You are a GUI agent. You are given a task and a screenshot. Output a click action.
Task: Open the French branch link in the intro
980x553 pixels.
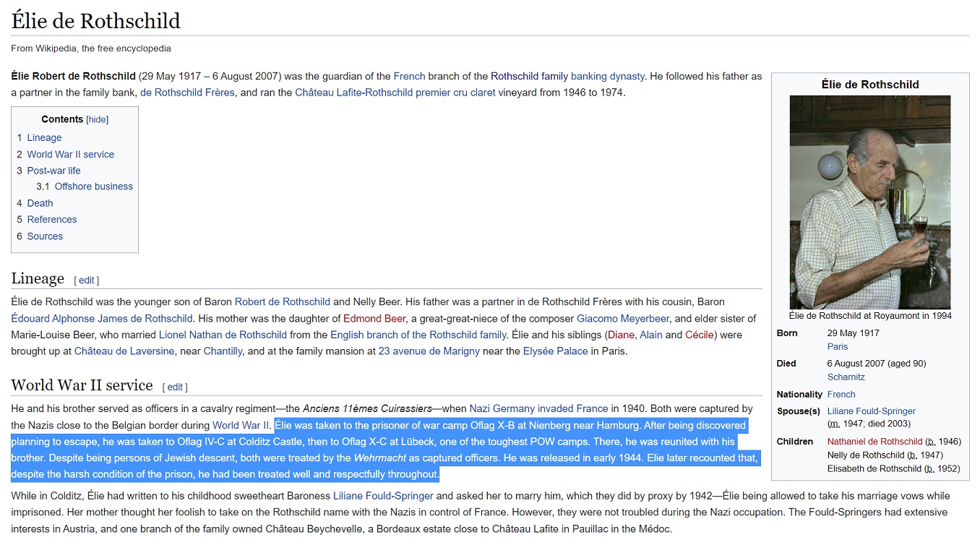coord(410,76)
